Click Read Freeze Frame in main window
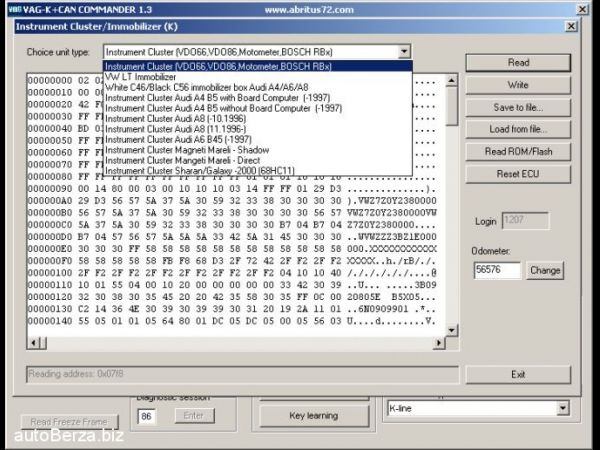 click(x=69, y=422)
